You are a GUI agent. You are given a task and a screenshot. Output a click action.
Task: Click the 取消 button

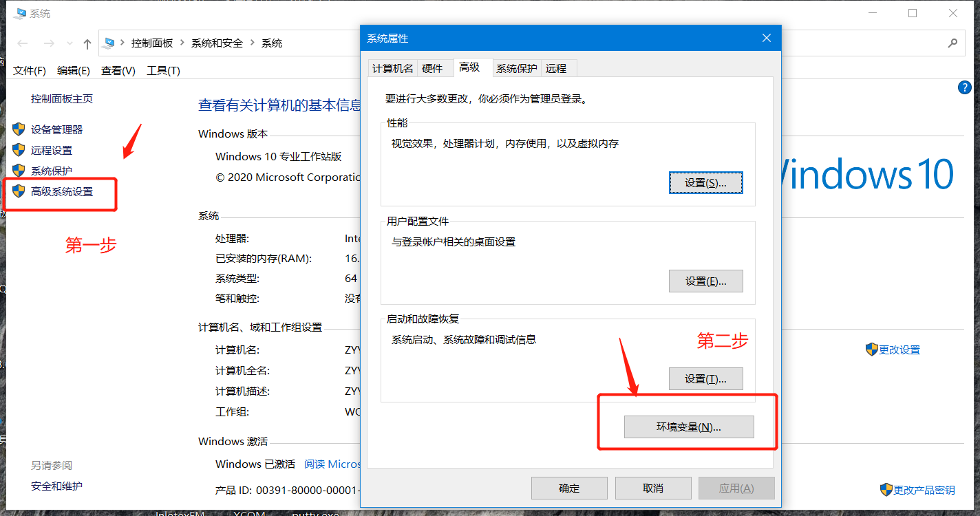[x=653, y=488]
